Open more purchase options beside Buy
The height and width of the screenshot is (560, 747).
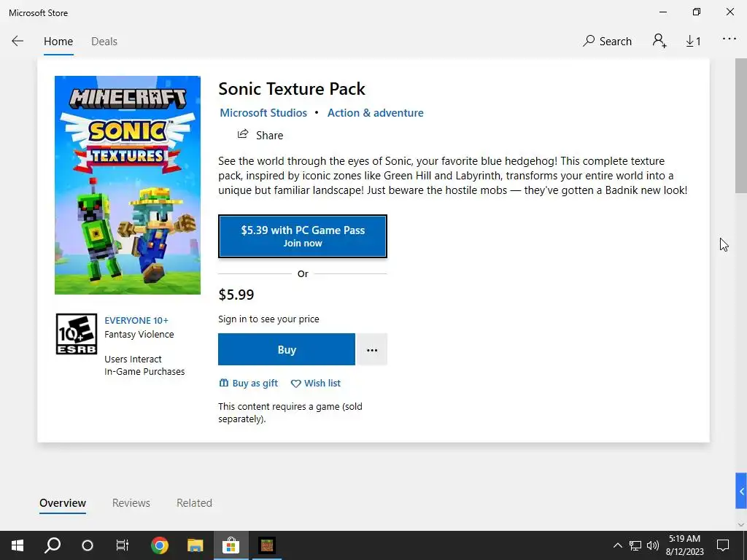[x=372, y=349]
